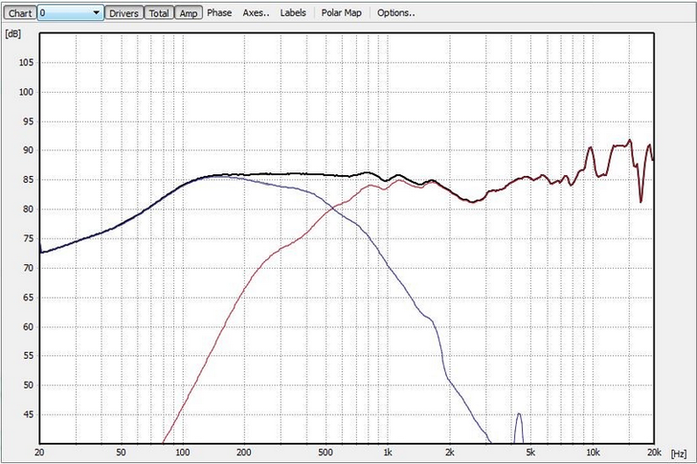Click the 200 frequency axis label
The image size is (697, 464).
[244, 452]
